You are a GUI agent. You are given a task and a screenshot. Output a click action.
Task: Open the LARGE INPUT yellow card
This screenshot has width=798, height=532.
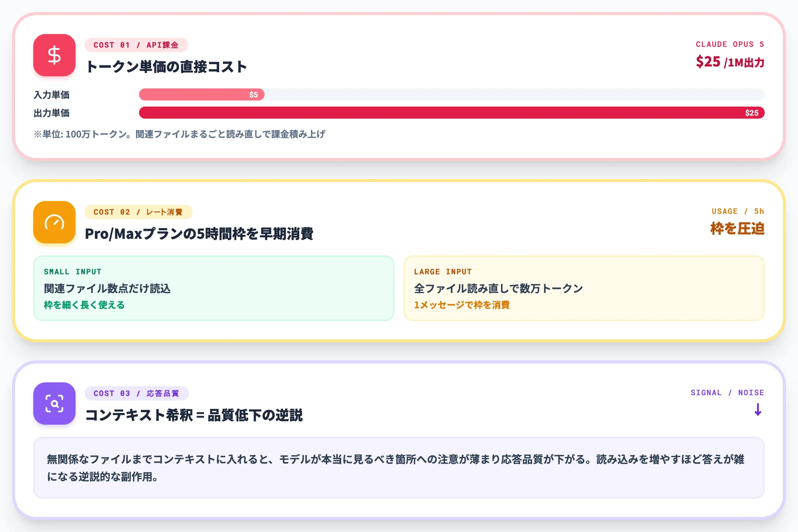click(584, 288)
